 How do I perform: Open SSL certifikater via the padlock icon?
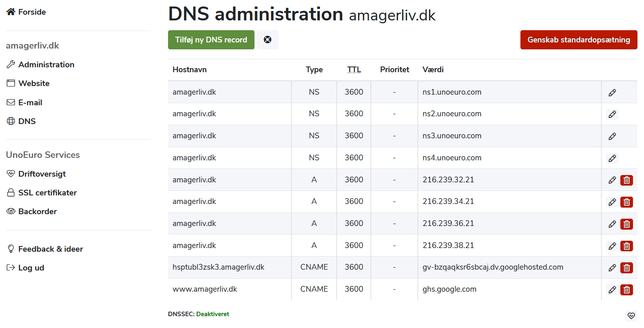click(11, 192)
